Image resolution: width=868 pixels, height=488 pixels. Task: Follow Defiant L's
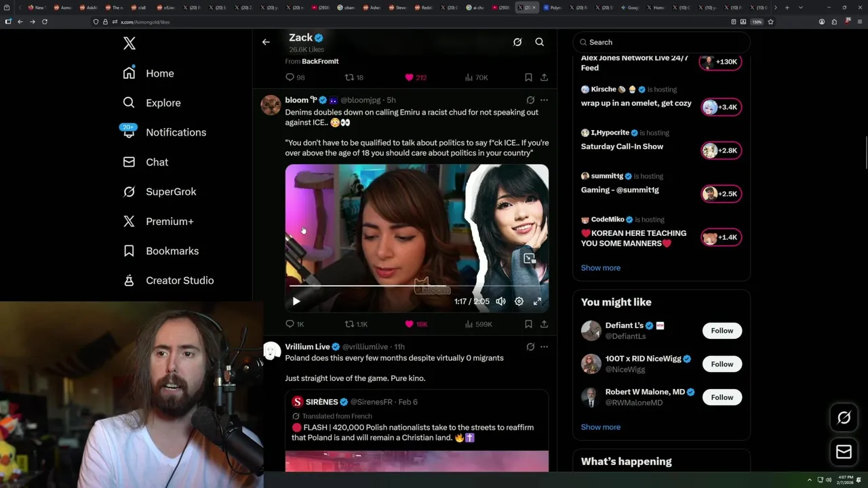pyautogui.click(x=722, y=331)
